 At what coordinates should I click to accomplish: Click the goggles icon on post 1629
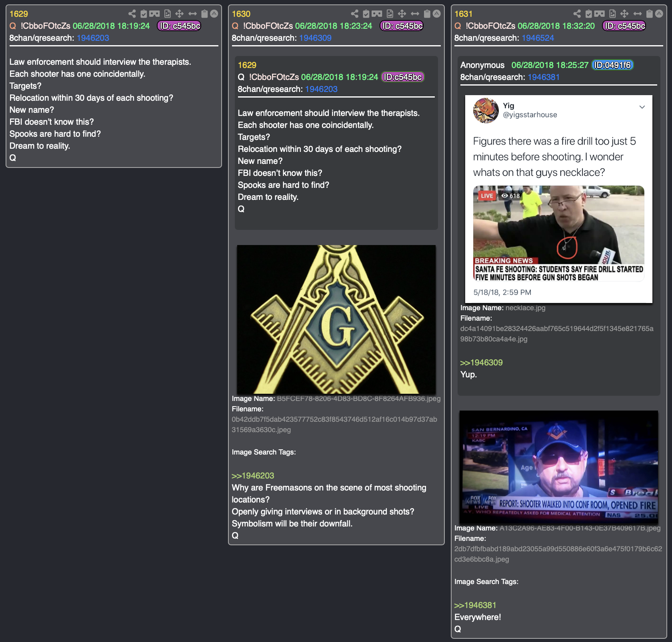pyautogui.click(x=154, y=14)
